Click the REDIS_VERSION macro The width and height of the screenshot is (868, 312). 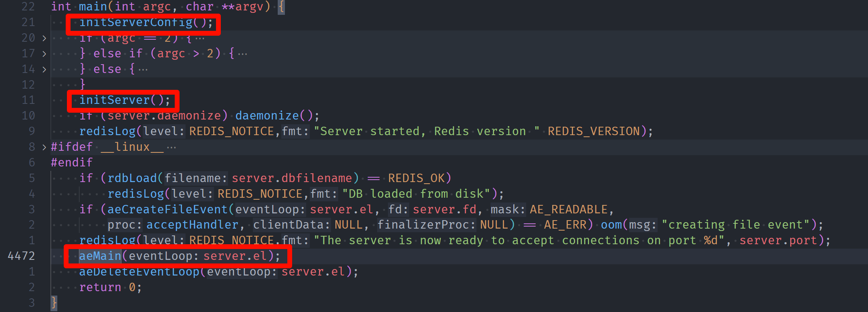(593, 132)
